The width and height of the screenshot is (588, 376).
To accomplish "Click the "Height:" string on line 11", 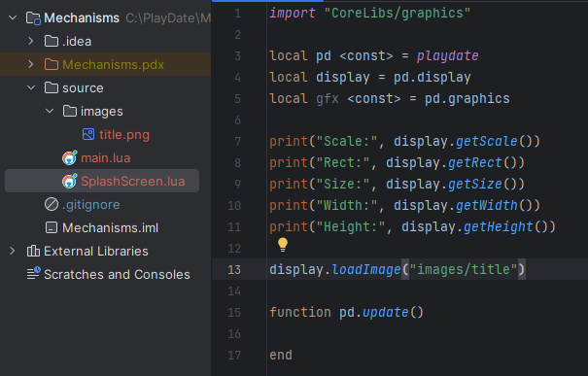I will pyautogui.click(x=350, y=226).
